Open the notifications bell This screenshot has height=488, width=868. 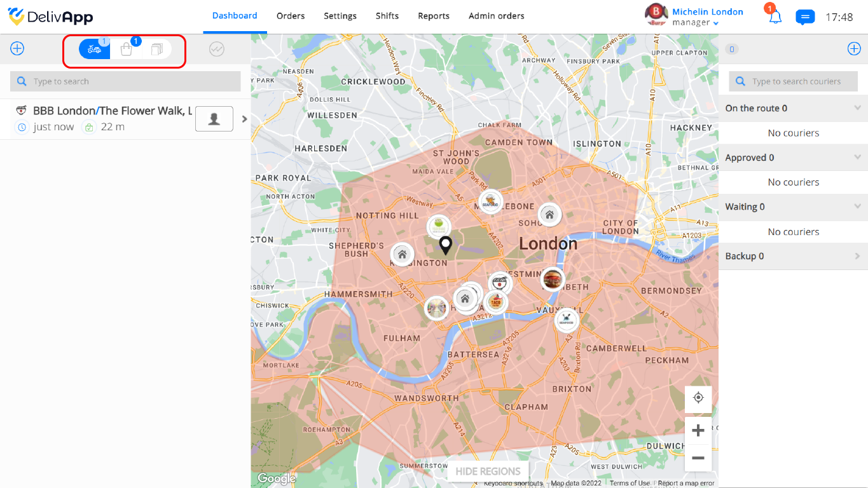775,17
